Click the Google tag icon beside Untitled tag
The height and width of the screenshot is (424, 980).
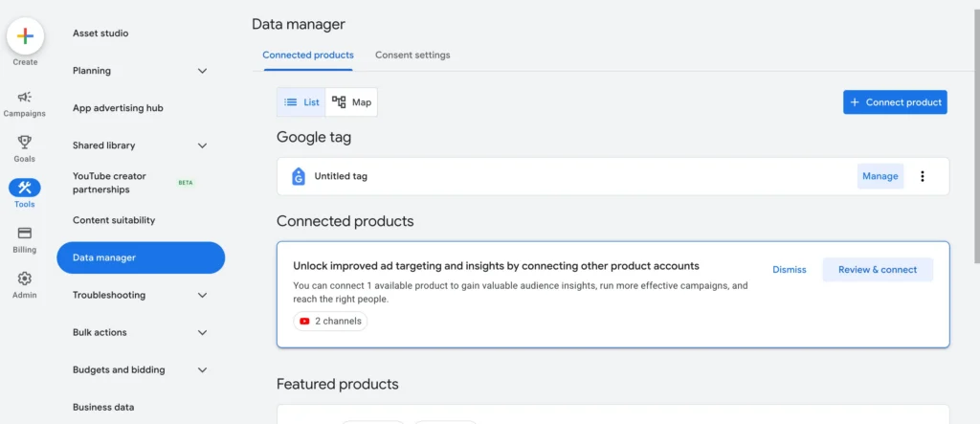click(299, 176)
